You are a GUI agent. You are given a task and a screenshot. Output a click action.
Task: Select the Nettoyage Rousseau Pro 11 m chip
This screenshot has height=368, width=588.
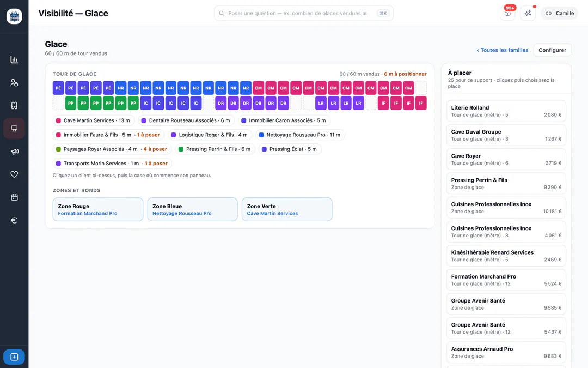click(x=300, y=135)
